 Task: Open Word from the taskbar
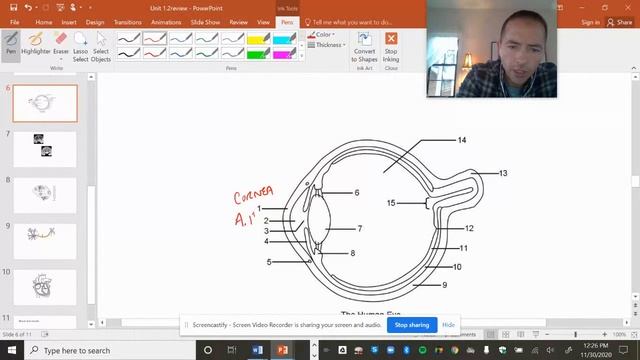pos(258,350)
